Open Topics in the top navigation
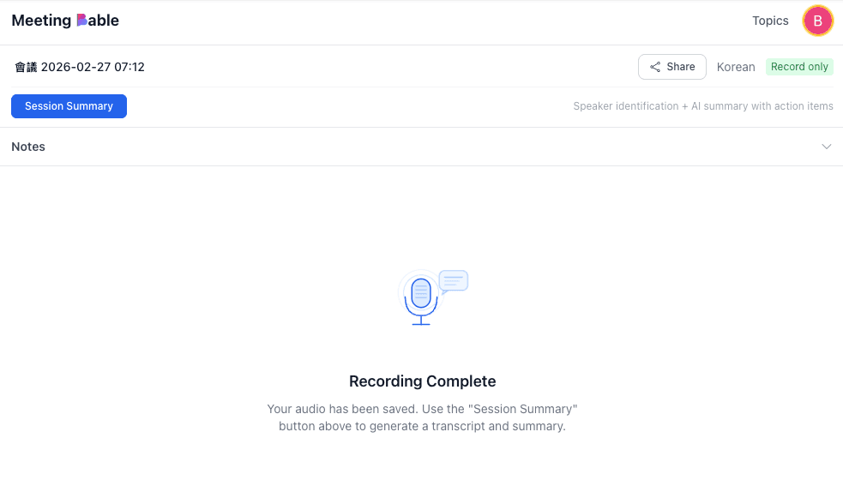This screenshot has width=843, height=504. point(770,21)
